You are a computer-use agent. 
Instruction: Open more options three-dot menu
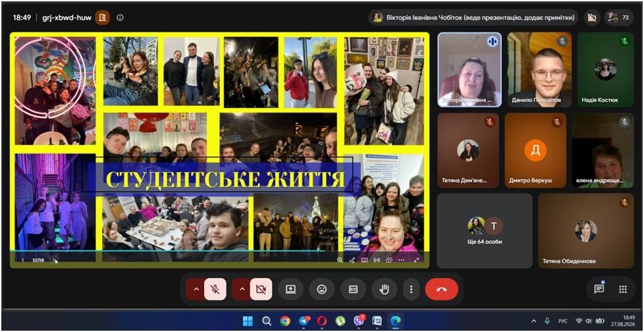click(411, 289)
